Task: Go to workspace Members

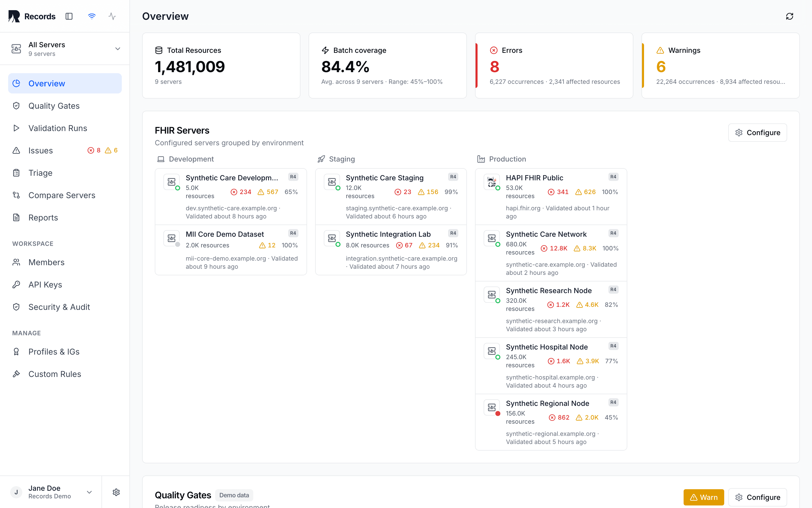Action: 65,262
